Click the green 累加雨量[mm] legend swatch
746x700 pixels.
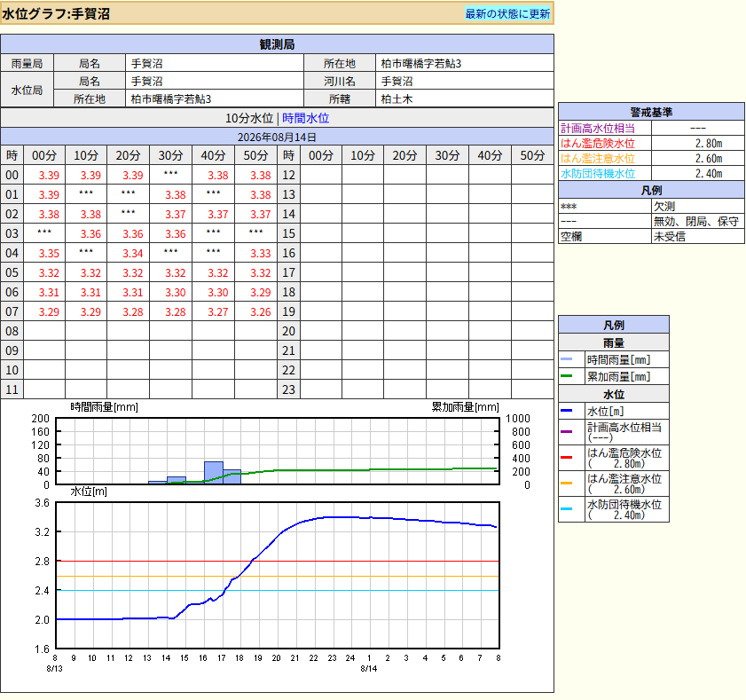pos(566,376)
